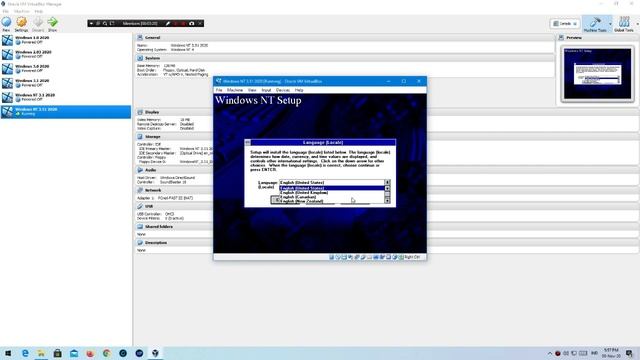Image resolution: width=640 pixels, height=360 pixels.
Task: Open the Global Tools dropdown arrow
Action: pyautogui.click(x=637, y=24)
